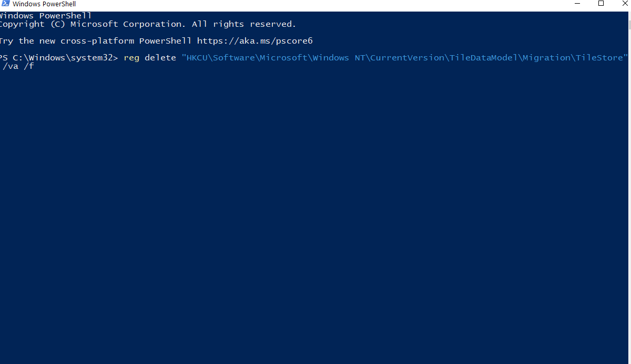The width and height of the screenshot is (631, 364).
Task: Click the Windows PowerShell header line in console
Action: (45, 15)
